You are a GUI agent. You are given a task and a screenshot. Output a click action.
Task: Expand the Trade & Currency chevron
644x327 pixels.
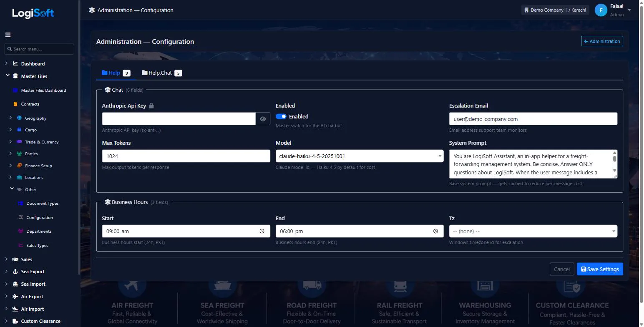point(10,141)
